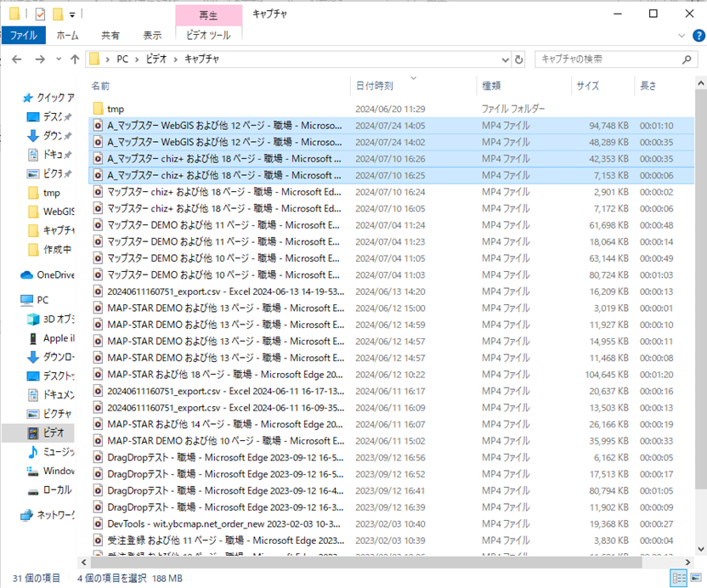This screenshot has width=707, height=588.
Task: Click the breadcrumb chevron right after PC
Action: pos(136,59)
